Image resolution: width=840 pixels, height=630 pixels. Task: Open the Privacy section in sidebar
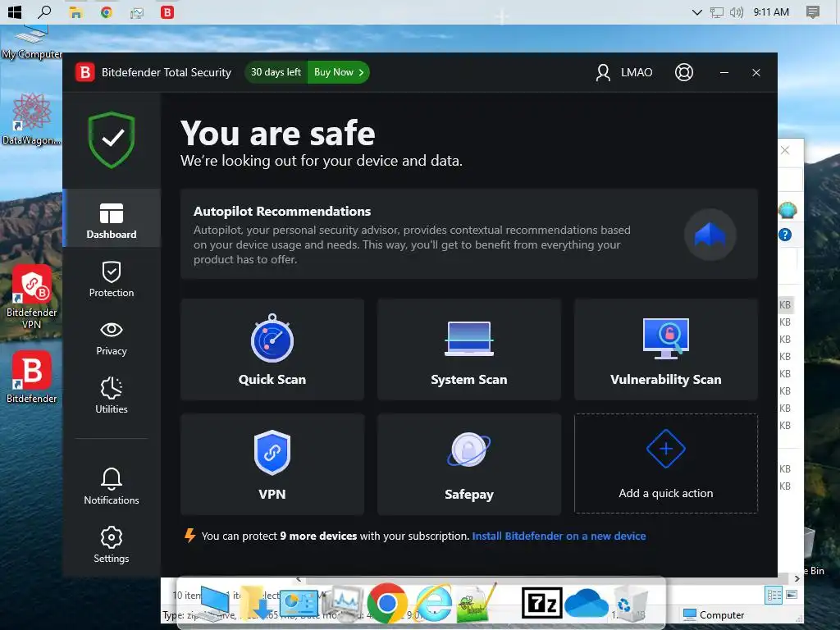point(112,339)
